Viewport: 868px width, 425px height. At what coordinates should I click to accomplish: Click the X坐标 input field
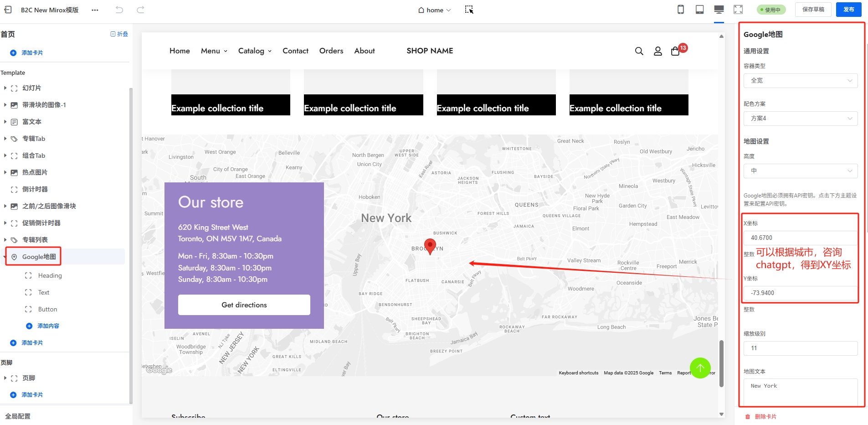coord(801,238)
